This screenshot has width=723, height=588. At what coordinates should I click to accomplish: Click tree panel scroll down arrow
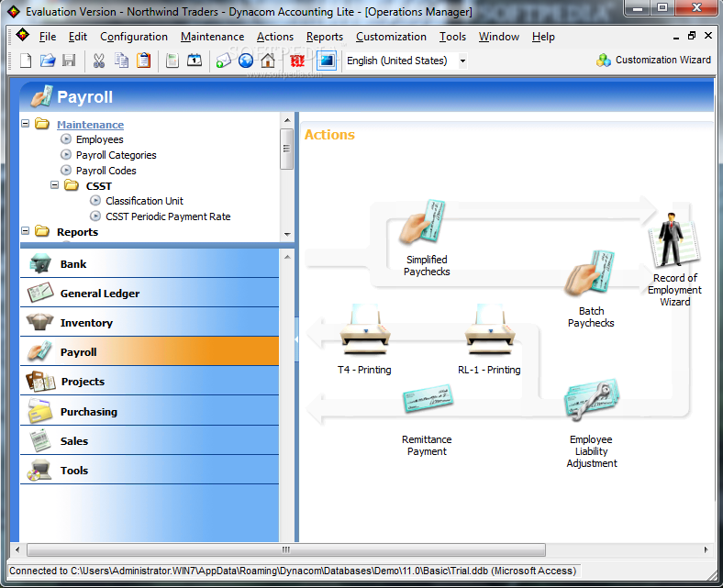click(287, 234)
